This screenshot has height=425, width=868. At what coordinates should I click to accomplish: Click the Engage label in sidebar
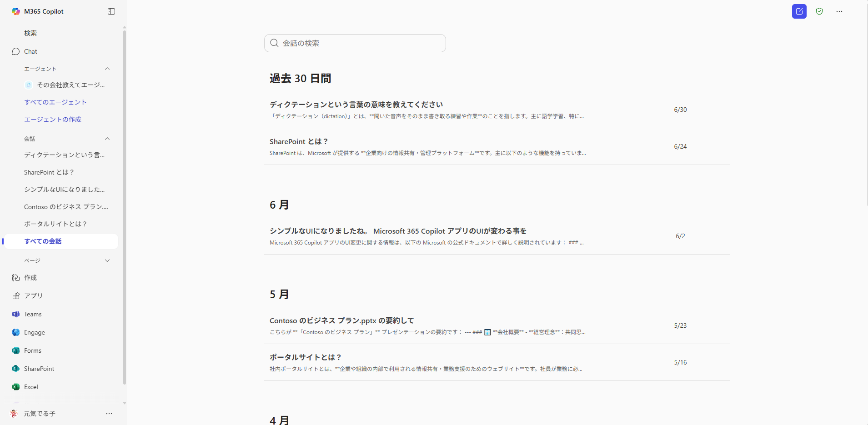click(35, 332)
